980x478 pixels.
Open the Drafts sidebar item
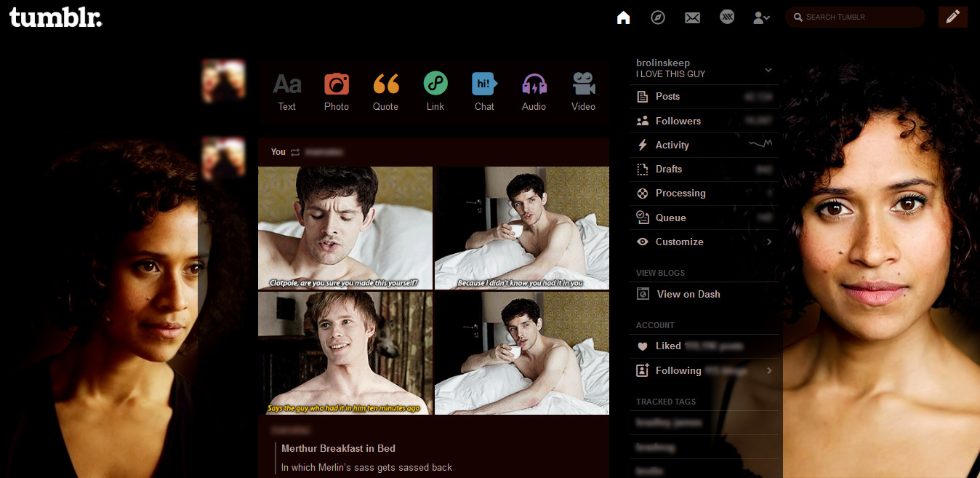(704, 169)
